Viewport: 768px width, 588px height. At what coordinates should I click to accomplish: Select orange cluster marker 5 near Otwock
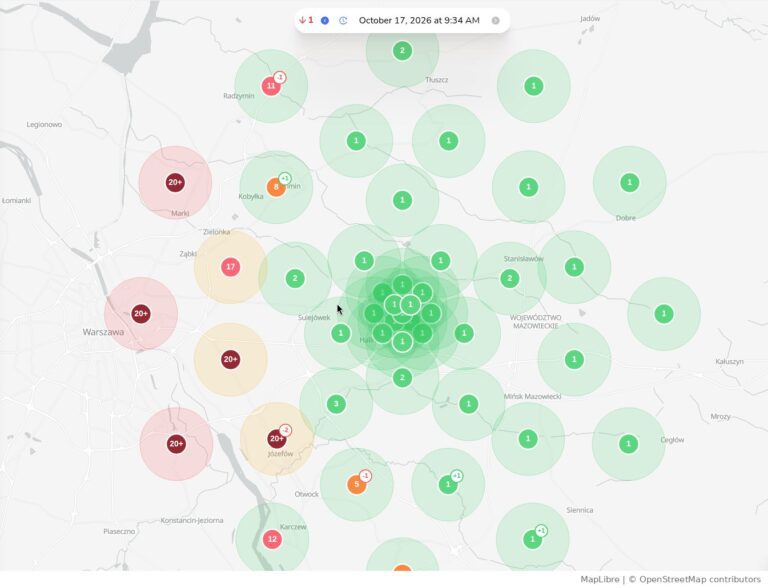click(357, 485)
